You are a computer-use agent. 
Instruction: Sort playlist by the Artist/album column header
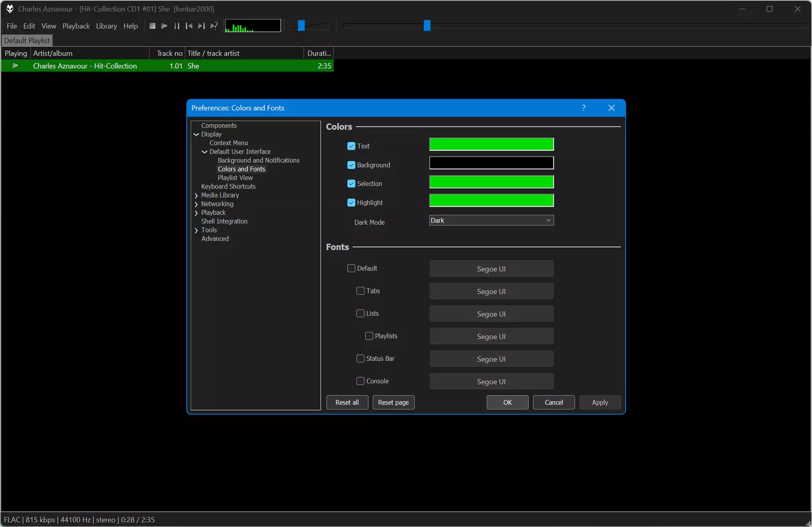point(90,53)
